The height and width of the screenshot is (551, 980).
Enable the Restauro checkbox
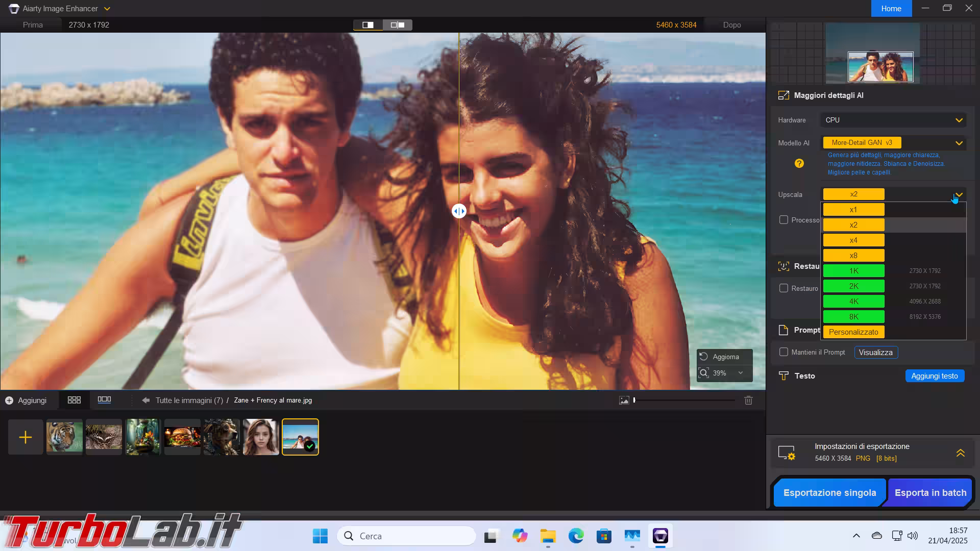(x=783, y=288)
